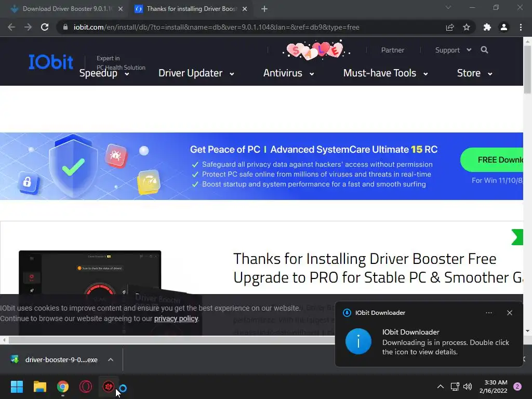Go back to the previous page
This screenshot has width=532, height=399.
coord(11,27)
